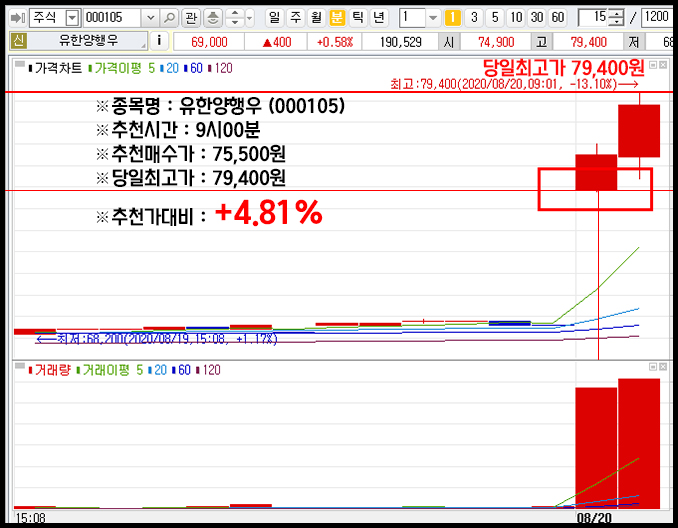The width and height of the screenshot is (678, 528).
Task: Click the 가격차트 legend label
Action: coord(55,68)
